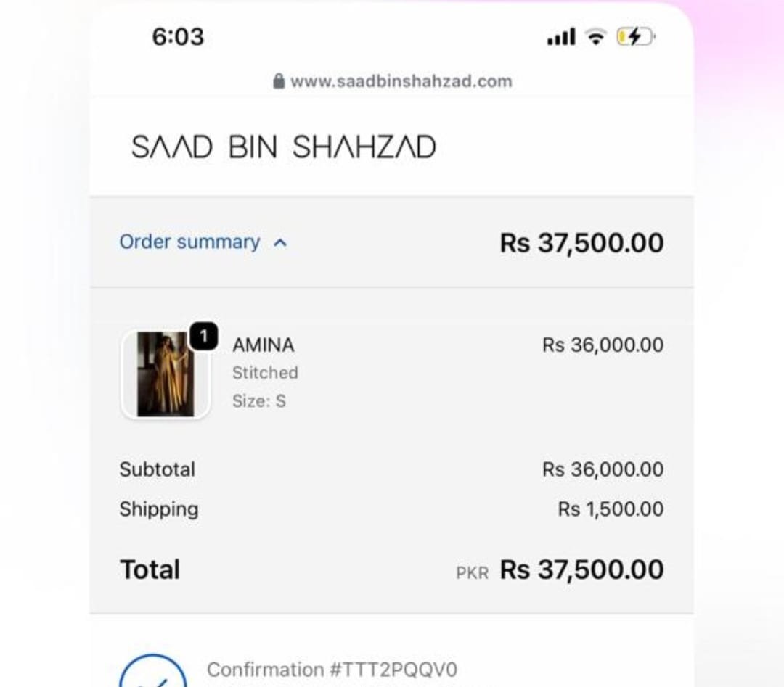Viewport: 784px width, 687px height.
Task: Click the Order summary toggle link
Action: (189, 242)
